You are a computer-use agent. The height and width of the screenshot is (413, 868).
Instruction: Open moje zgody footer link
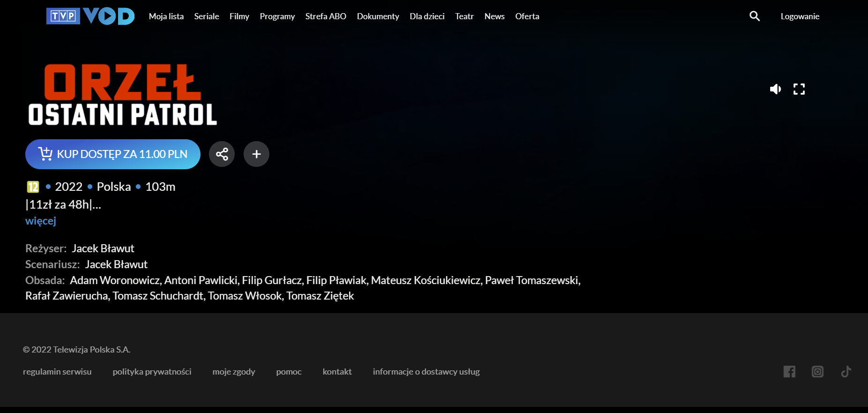pyautogui.click(x=234, y=372)
